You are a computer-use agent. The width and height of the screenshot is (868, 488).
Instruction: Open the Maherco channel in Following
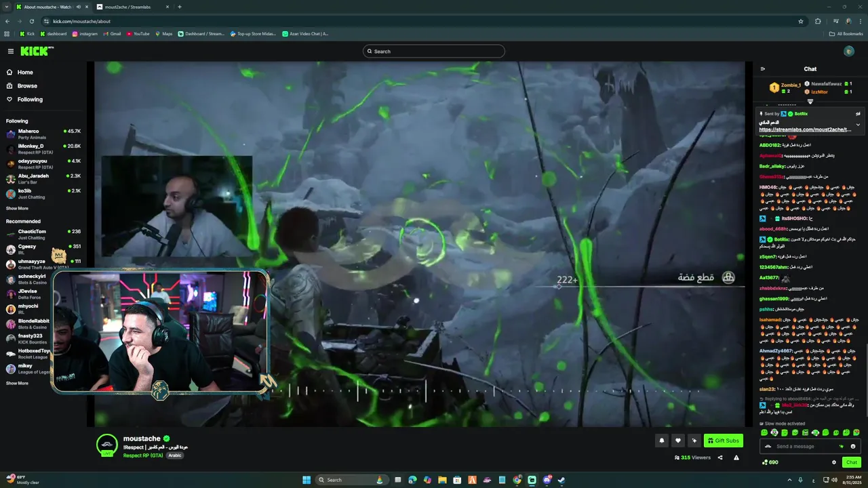pyautogui.click(x=43, y=134)
